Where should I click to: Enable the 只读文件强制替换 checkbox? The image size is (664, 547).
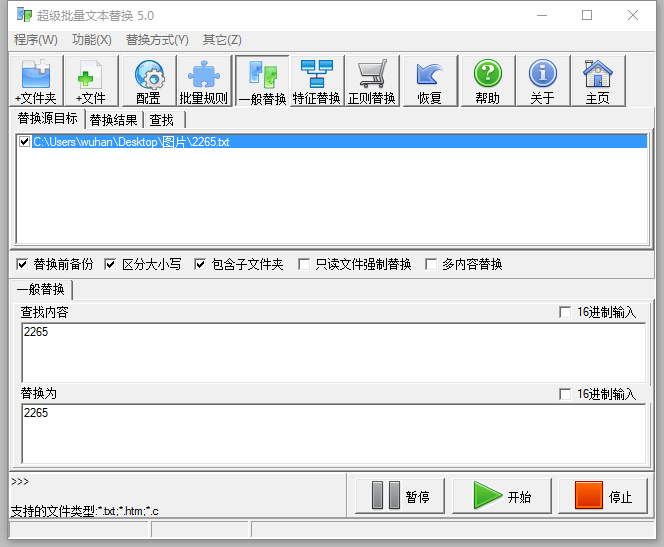305,265
